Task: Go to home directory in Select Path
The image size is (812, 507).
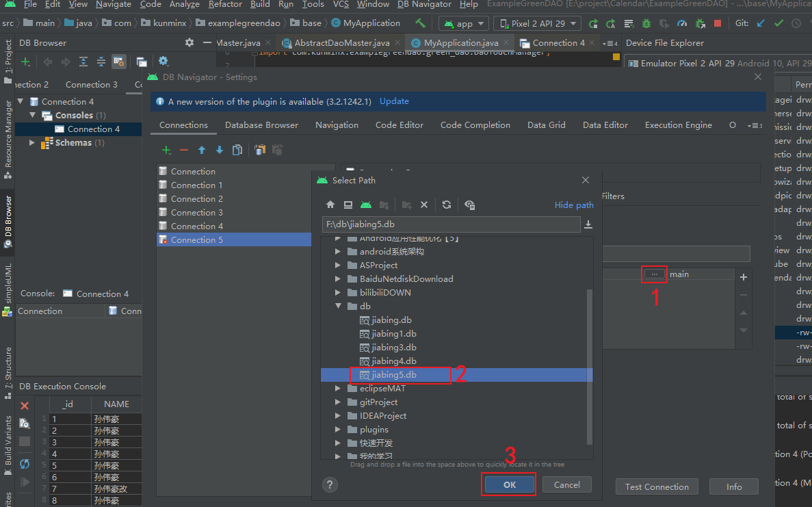Action: (330, 205)
